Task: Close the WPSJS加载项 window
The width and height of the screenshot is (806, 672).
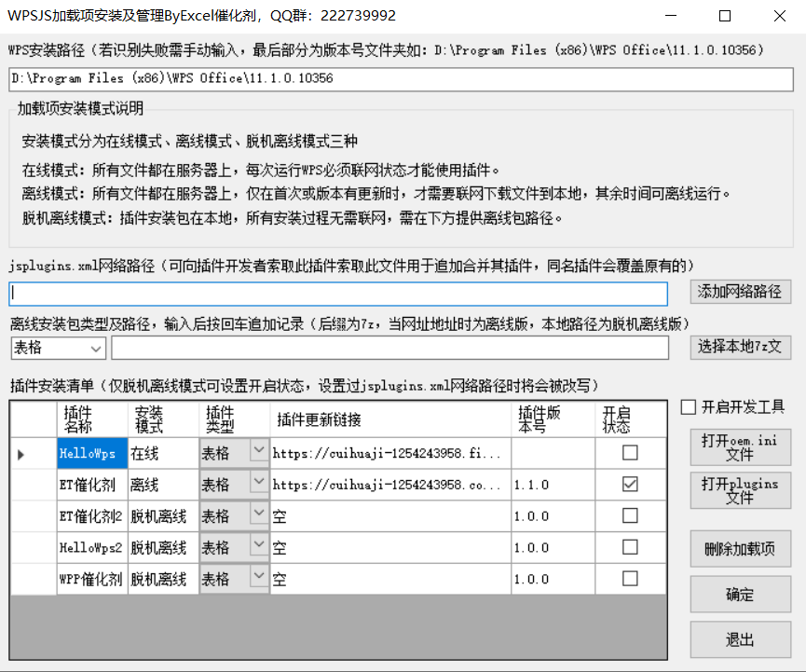Action: (x=779, y=16)
